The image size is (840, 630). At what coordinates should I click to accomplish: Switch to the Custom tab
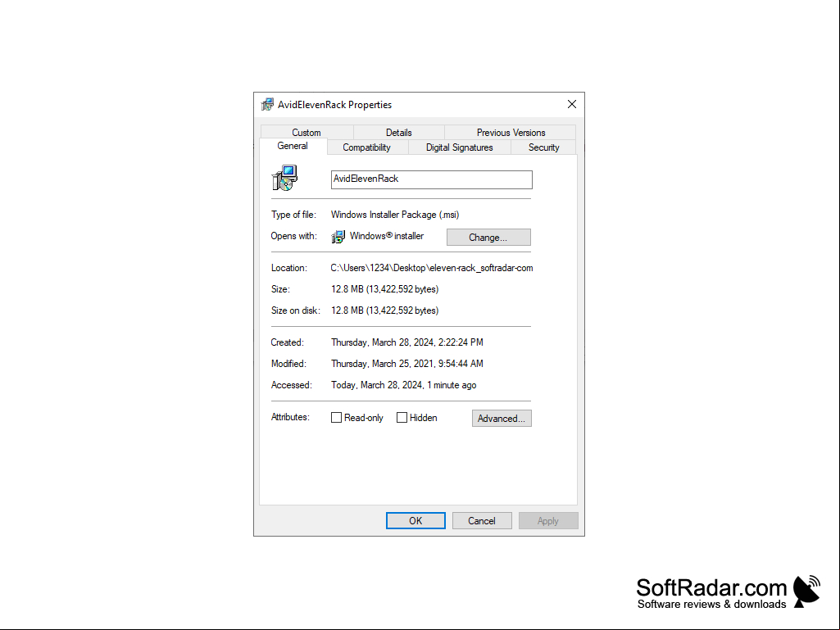tap(306, 133)
